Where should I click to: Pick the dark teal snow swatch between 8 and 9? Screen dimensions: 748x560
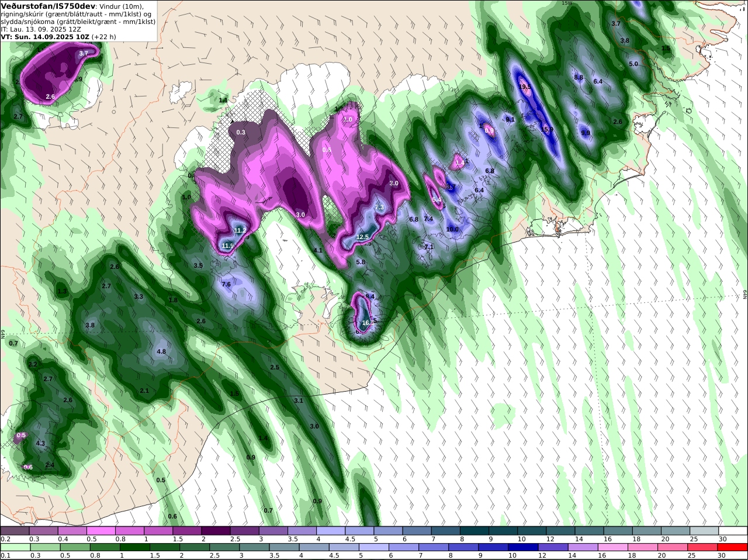point(475,531)
